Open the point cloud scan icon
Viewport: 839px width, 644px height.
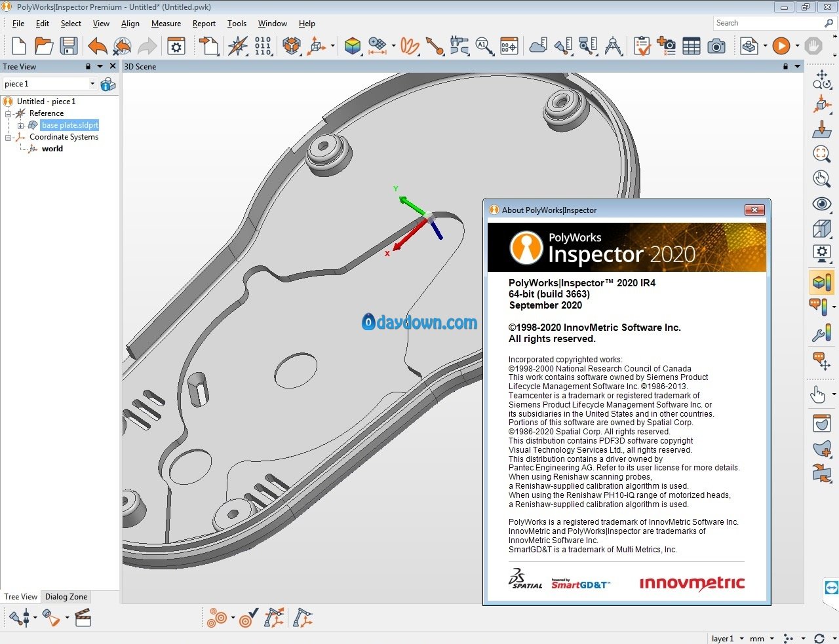click(x=538, y=46)
